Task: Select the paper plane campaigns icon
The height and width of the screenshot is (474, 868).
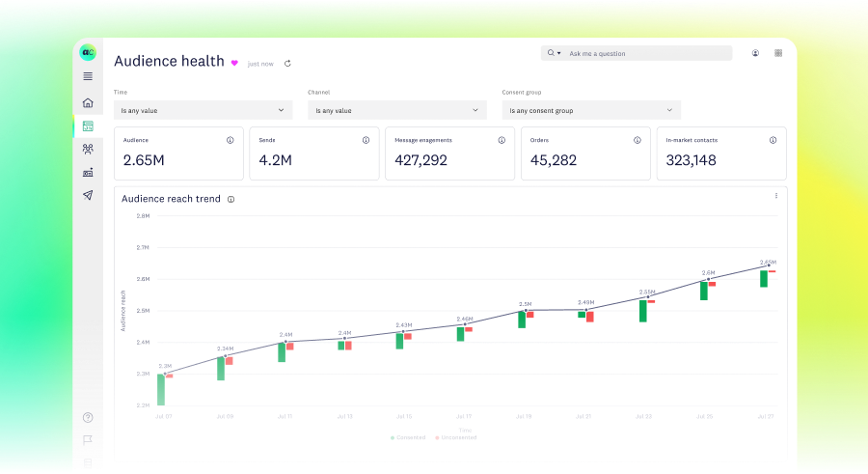Action: pos(88,195)
